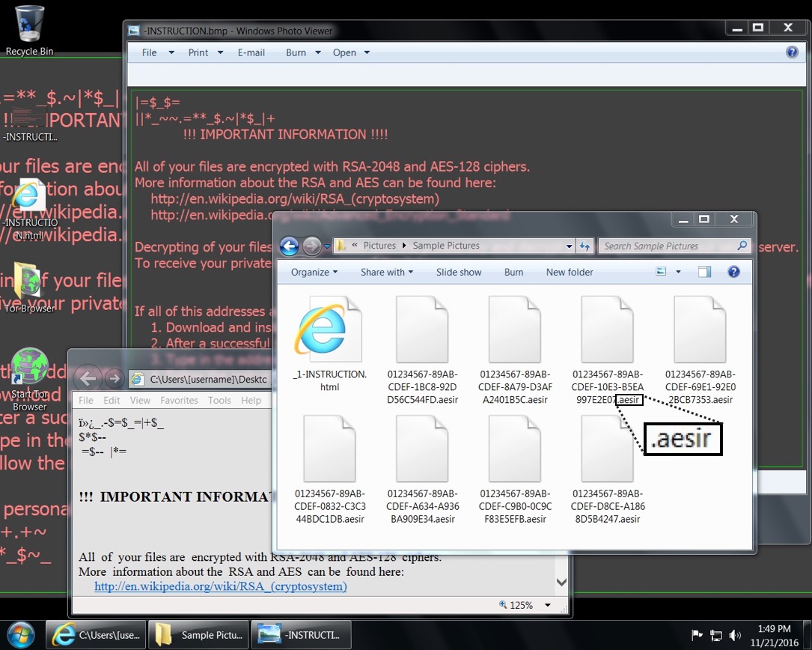The height and width of the screenshot is (650, 812).
Task: Open the Tools menu in Internet Explorer
Action: pyautogui.click(x=219, y=400)
